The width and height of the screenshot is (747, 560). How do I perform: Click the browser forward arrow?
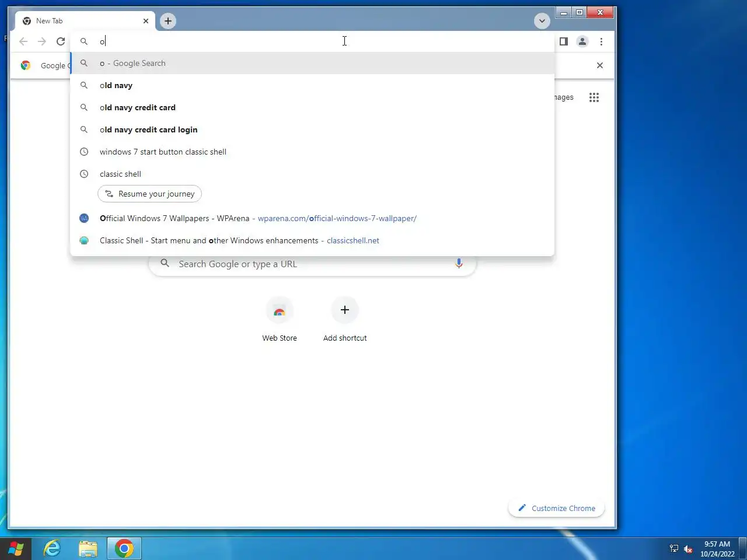tap(42, 41)
